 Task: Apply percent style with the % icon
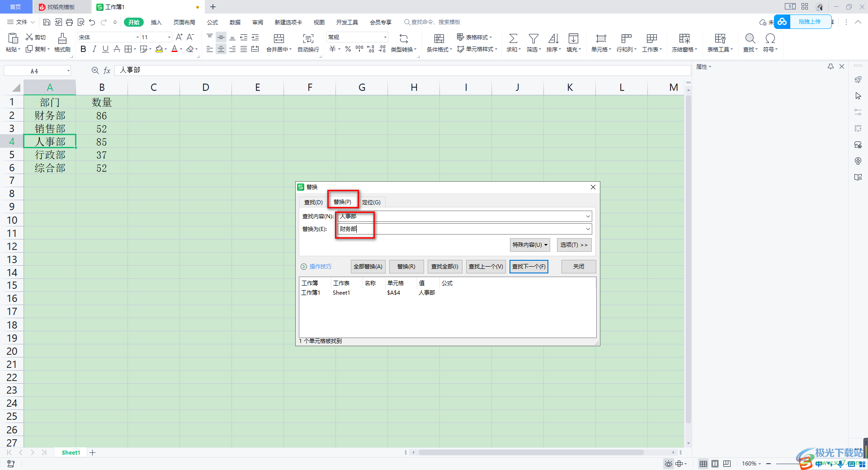click(348, 49)
